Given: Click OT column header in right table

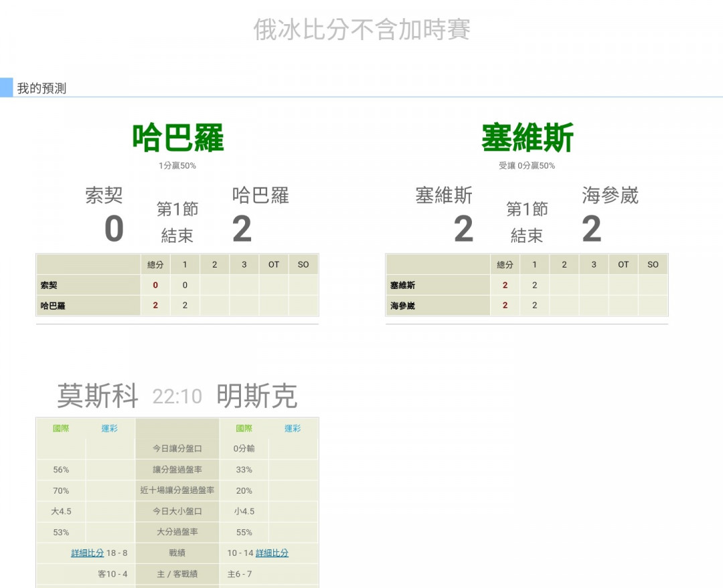Looking at the screenshot, I should 623,264.
